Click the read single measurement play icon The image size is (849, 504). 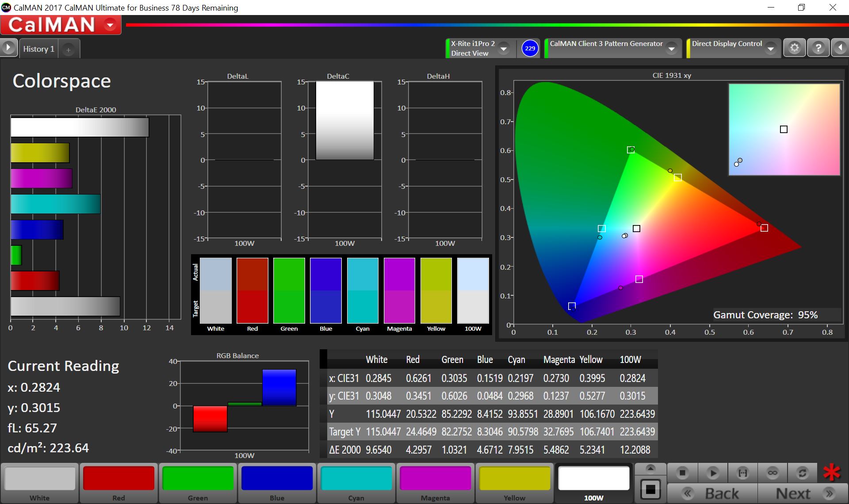point(712,473)
